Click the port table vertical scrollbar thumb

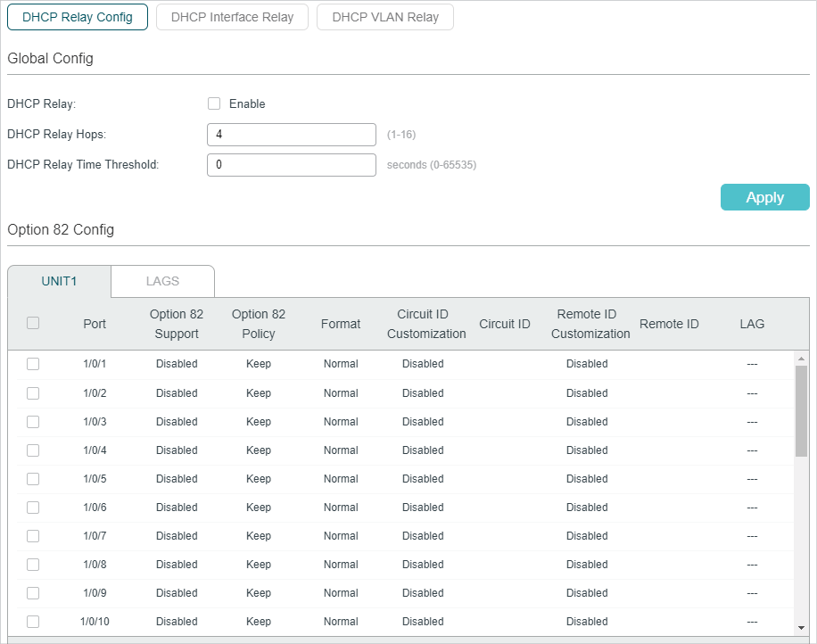[x=801, y=410]
